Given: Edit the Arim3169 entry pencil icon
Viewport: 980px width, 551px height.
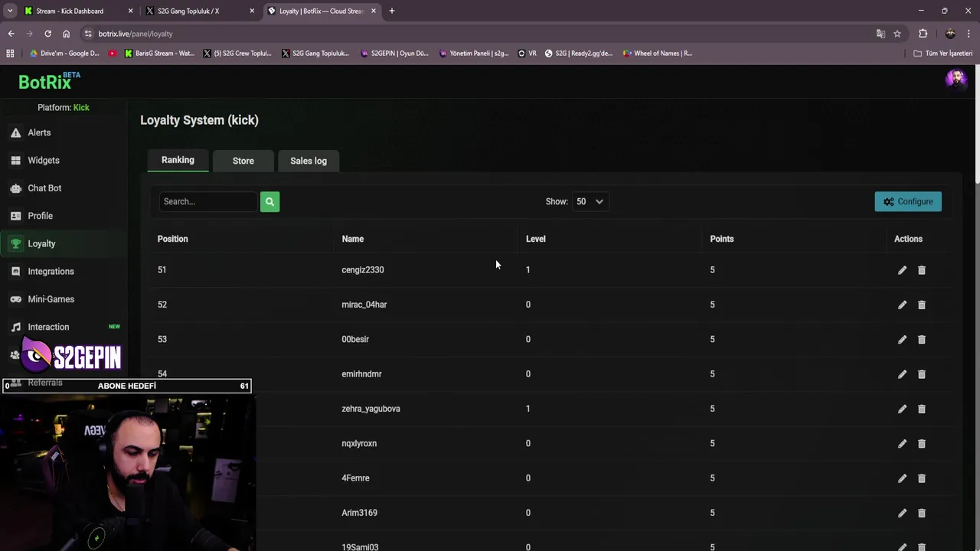Looking at the screenshot, I should coord(902,513).
